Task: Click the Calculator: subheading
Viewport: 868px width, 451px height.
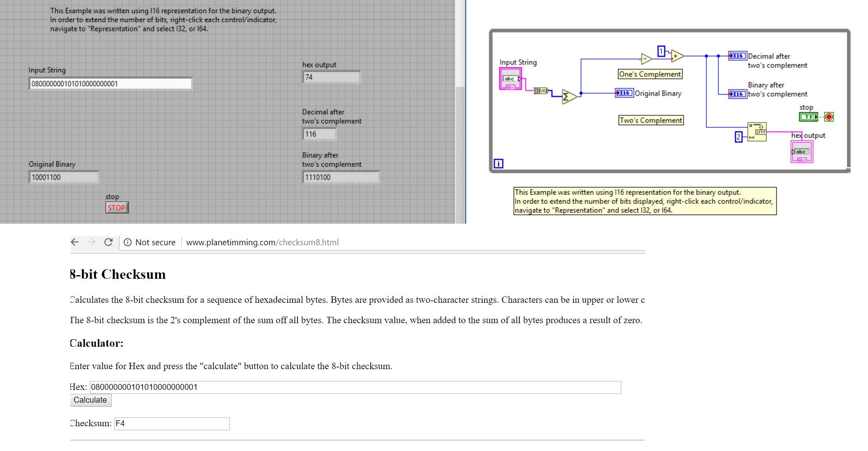Action: pyautogui.click(x=96, y=343)
